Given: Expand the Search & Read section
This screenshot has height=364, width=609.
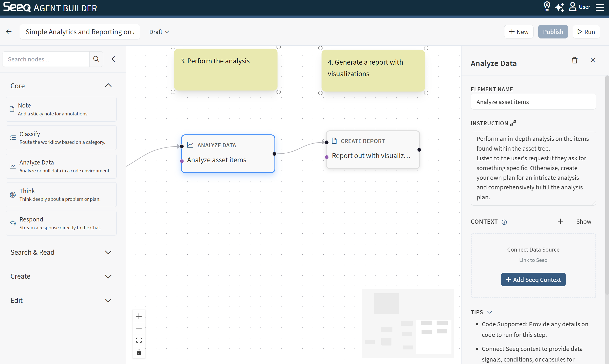Looking at the screenshot, I should [61, 252].
